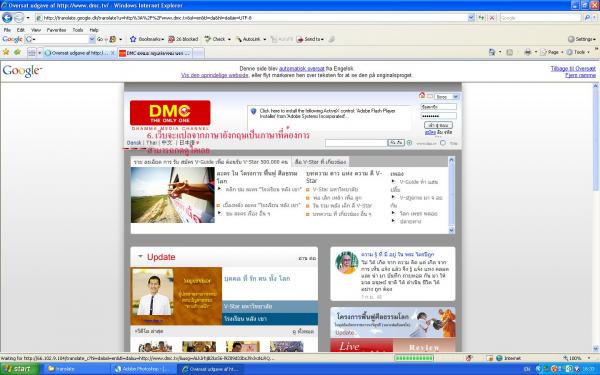The height and width of the screenshot is (375, 600).
Task: Click the DMC site search button
Action: (396, 143)
